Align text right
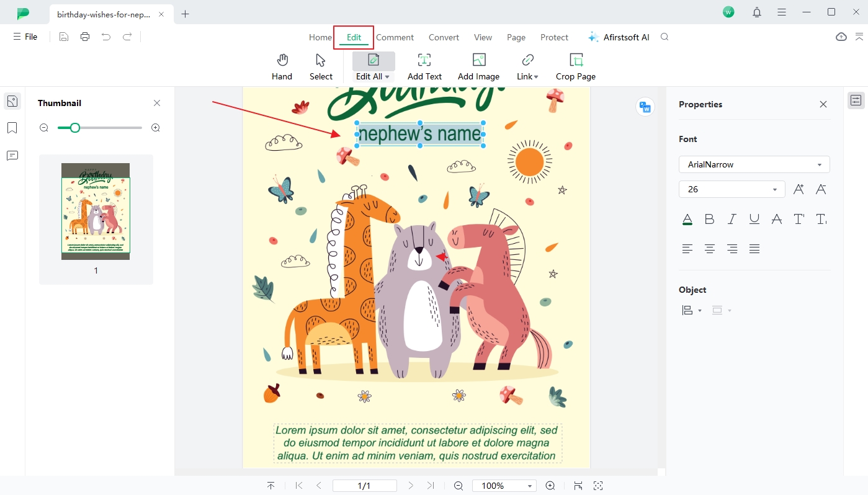Viewport: 868px width, 495px height. 732,249
